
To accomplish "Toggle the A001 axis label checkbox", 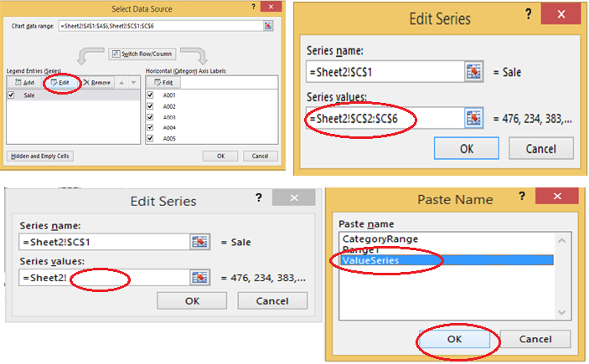I will pos(151,96).
